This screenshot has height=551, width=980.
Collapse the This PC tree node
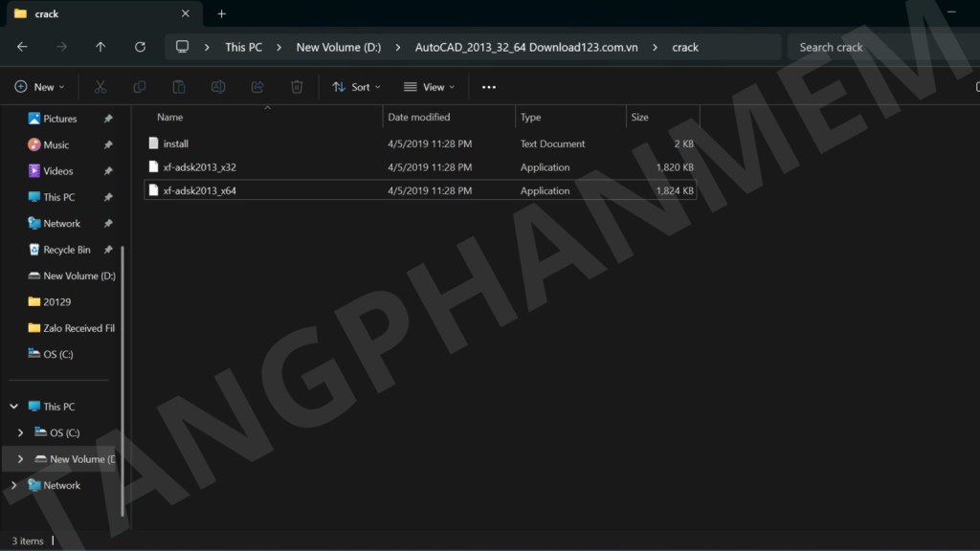tap(13, 407)
